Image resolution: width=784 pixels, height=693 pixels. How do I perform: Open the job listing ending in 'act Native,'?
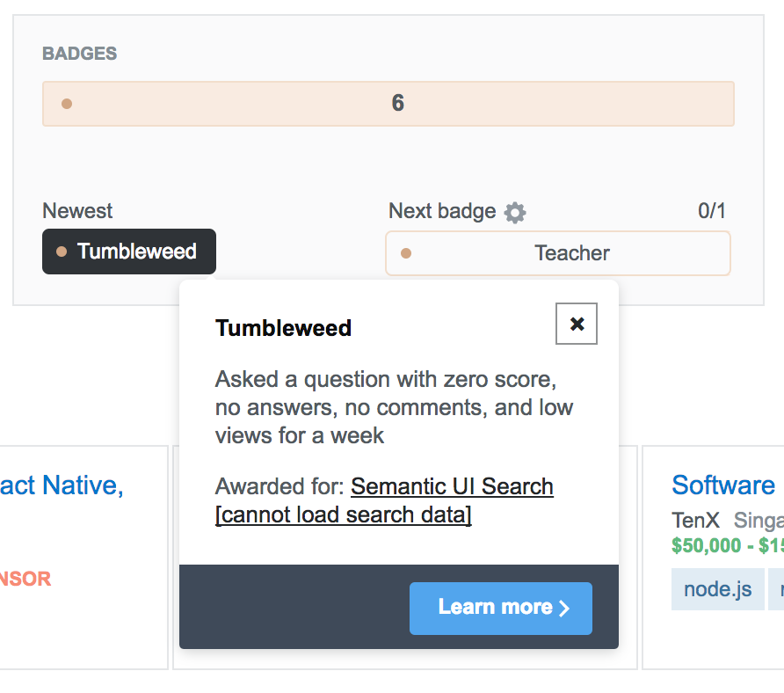pyautogui.click(x=62, y=485)
